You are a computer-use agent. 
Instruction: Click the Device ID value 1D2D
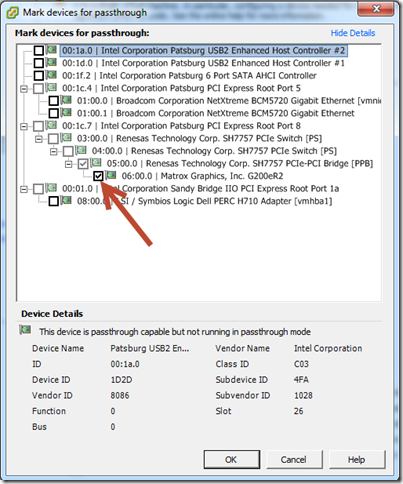(x=121, y=380)
